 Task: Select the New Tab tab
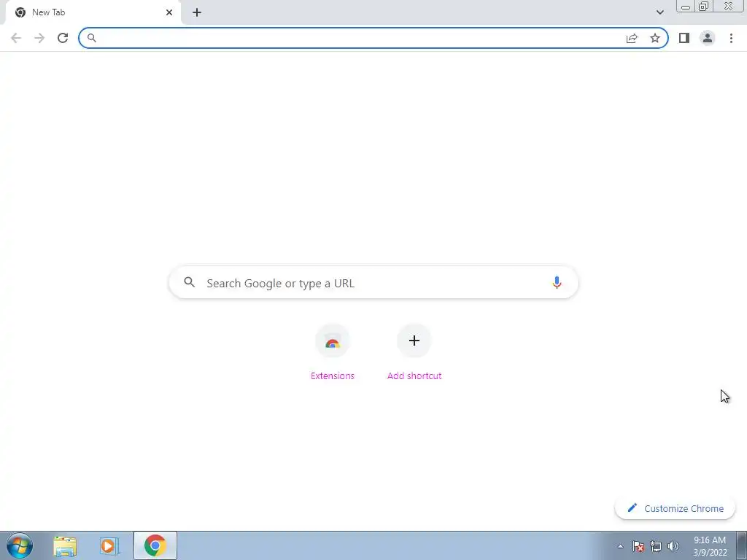tap(93, 12)
